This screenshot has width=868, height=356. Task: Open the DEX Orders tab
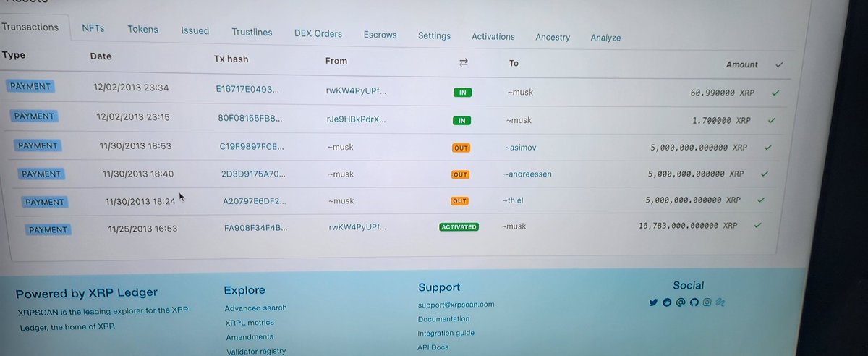pyautogui.click(x=318, y=33)
